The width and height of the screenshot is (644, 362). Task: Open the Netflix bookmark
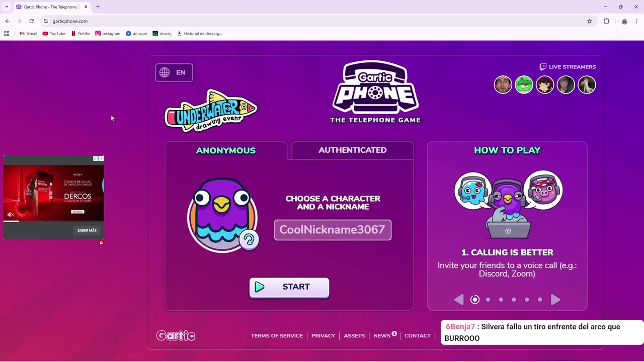[x=80, y=34]
